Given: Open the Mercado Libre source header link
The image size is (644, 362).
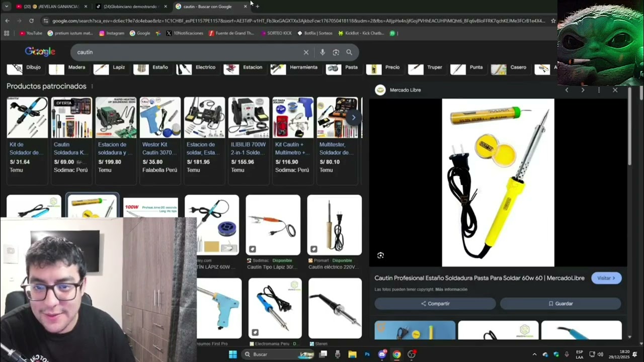Looking at the screenshot, I should tap(398, 90).
